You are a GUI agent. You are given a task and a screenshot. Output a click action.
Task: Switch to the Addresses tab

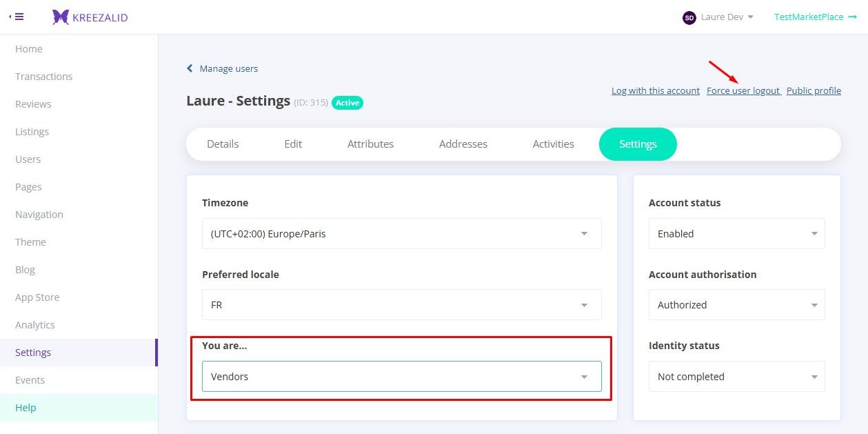(463, 144)
